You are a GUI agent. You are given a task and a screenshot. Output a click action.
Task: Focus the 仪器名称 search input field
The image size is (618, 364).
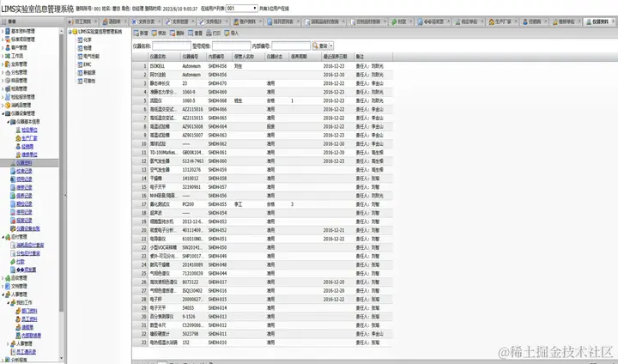click(x=172, y=45)
